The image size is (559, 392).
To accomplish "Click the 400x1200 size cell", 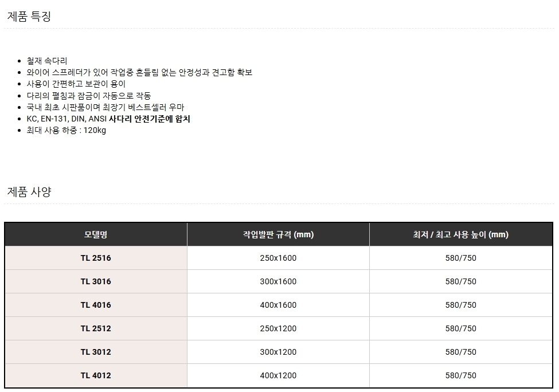I will click(x=278, y=375).
